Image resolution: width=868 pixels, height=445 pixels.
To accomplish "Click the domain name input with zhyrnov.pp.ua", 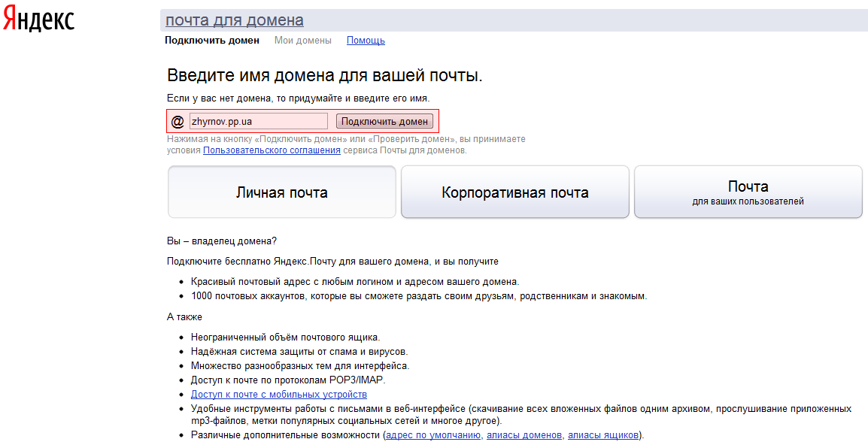I will tap(258, 121).
